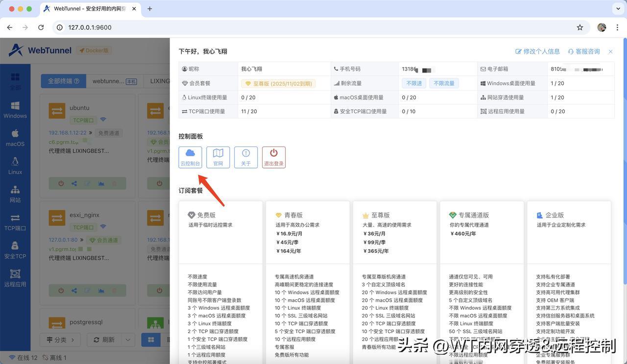Click the esxi_nginx tunnel icon
The width and height of the screenshot is (627, 364).
57,218
